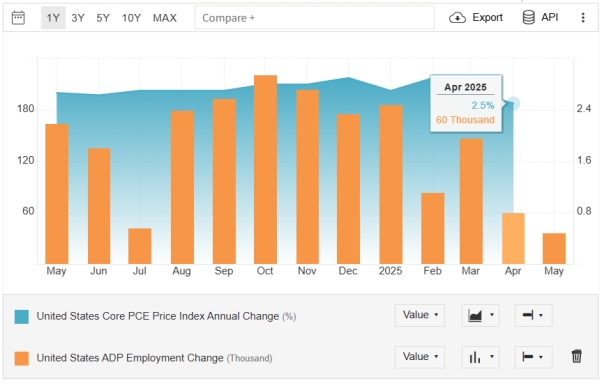Screen dimensions: 602x384
Task: Click the 2025 January orange bar
Action: [391, 185]
